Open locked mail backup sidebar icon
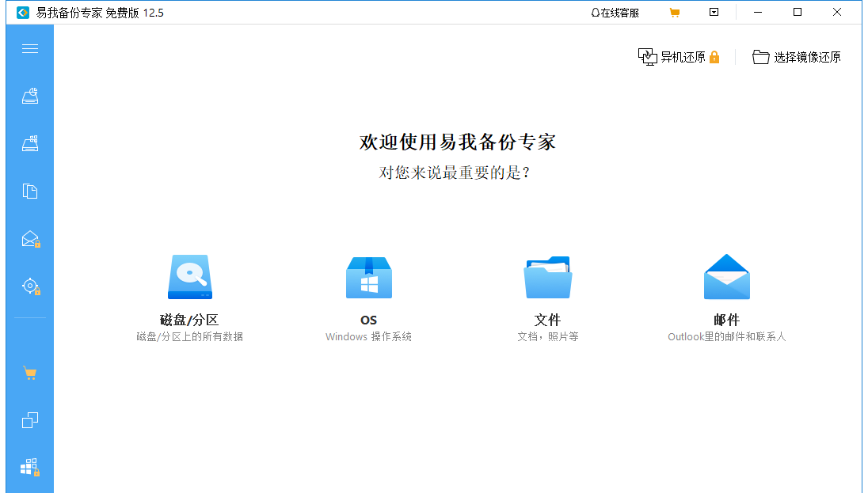868x493 pixels. click(x=30, y=239)
